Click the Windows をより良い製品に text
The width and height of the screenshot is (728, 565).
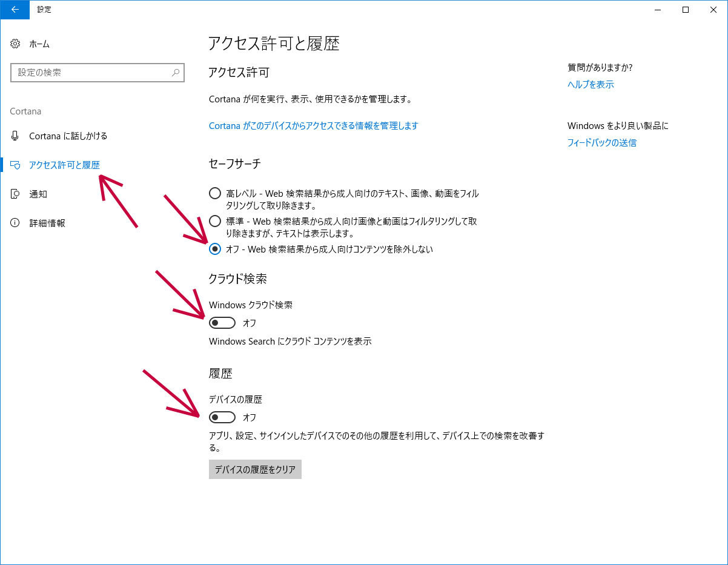pos(618,125)
